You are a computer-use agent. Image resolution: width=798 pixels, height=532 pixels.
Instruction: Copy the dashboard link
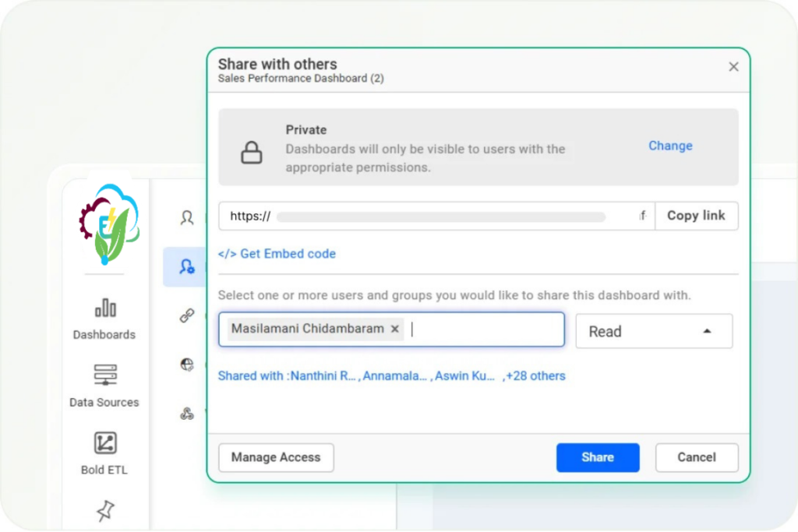coord(696,216)
